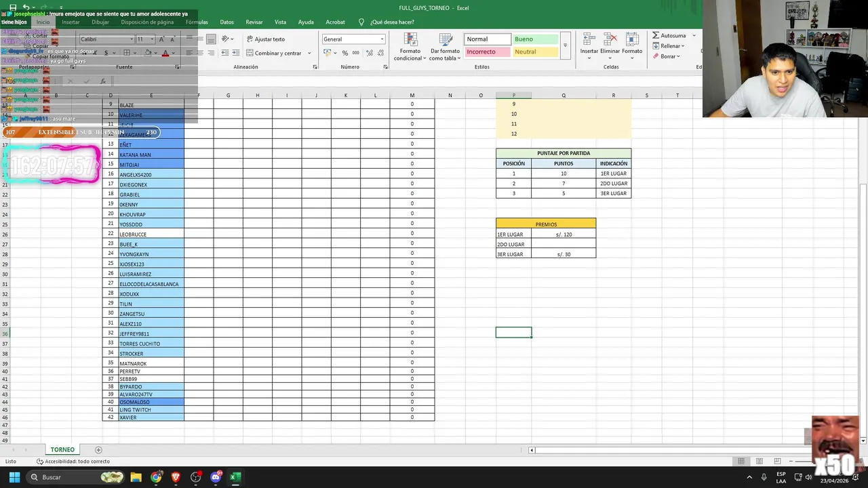This screenshot has height=488, width=868.
Task: Open Brave browser from the taskbar
Action: point(176,477)
